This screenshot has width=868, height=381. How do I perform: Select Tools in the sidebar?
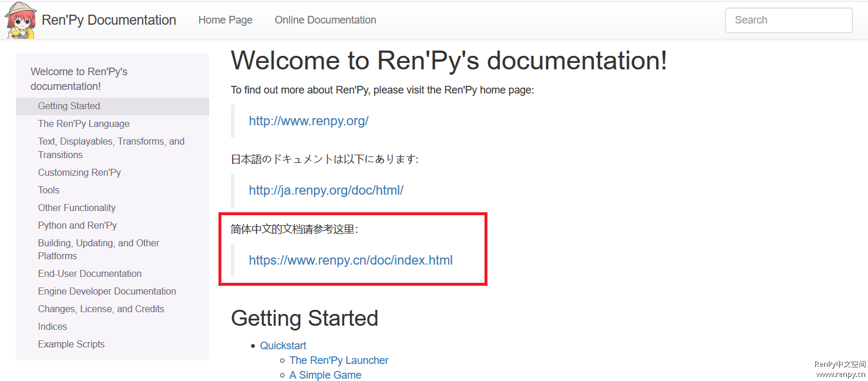point(49,190)
